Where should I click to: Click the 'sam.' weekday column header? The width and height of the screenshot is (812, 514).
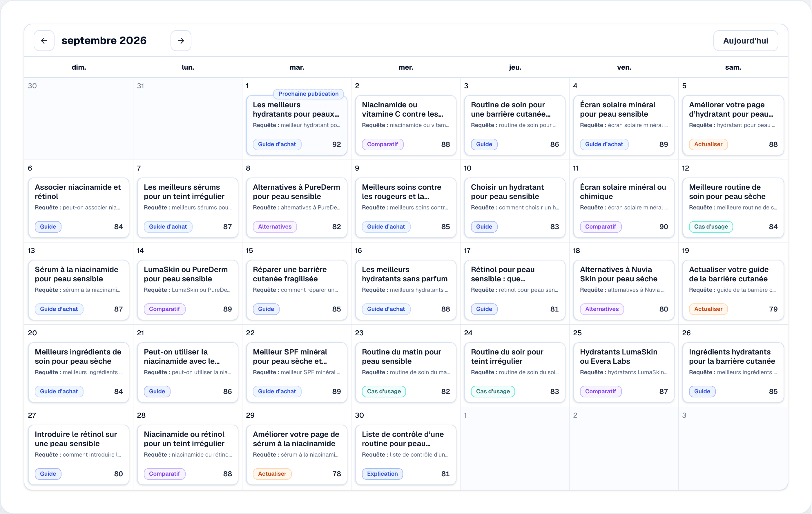[x=733, y=67]
